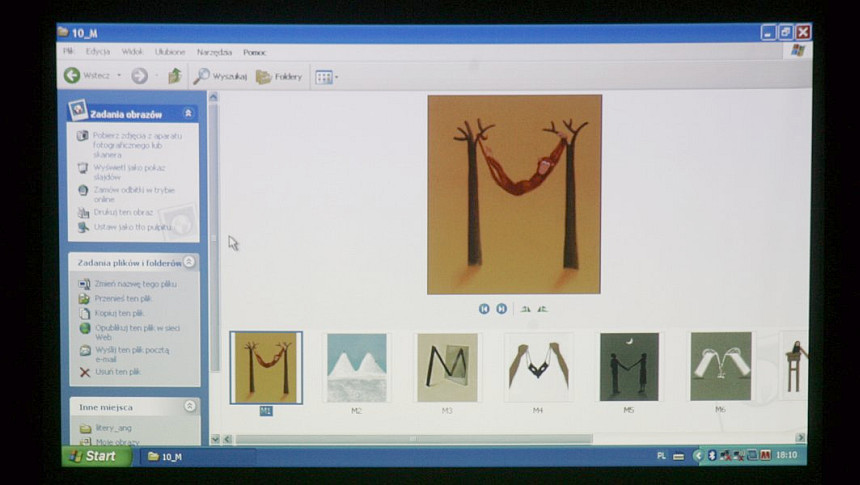This screenshot has width=860, height=485.
Task: Click Przenieś ten plik link
Action: click(123, 298)
